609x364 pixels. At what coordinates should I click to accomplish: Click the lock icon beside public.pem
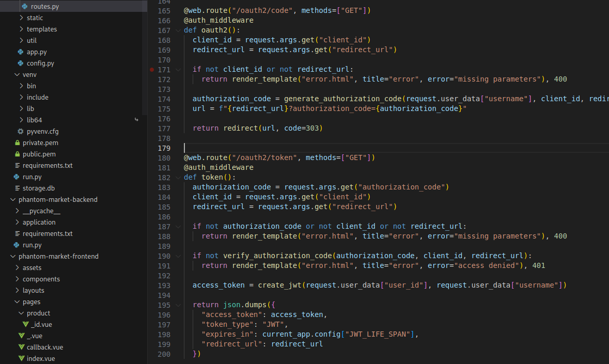[x=17, y=154]
